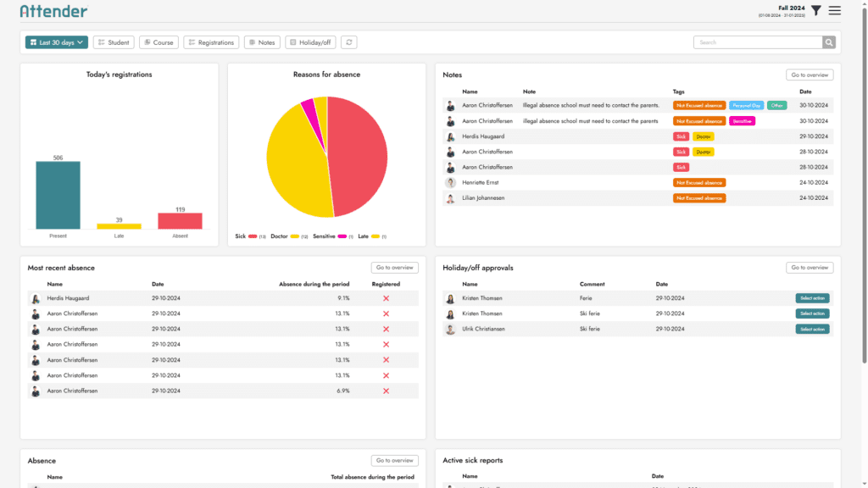This screenshot has height=488, width=868.
Task: Click Henriette Ernst's avatar in Notes
Action: click(450, 183)
